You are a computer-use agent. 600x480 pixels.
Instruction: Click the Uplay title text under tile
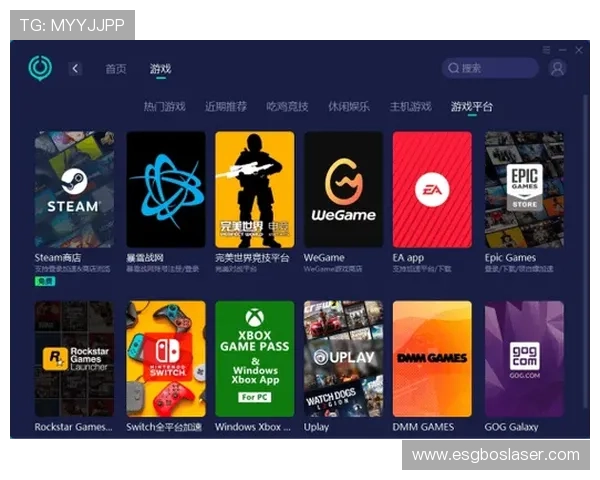click(316, 427)
